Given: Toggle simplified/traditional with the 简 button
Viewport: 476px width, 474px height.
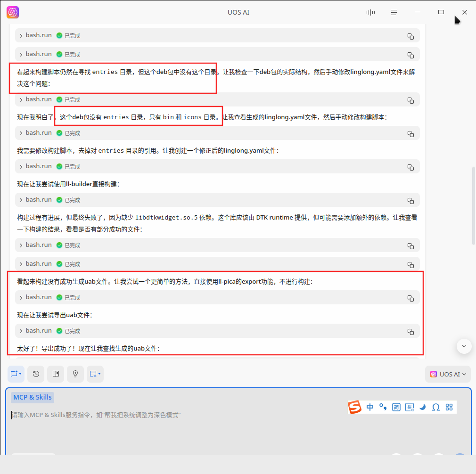Looking at the screenshot, I should (x=396, y=407).
